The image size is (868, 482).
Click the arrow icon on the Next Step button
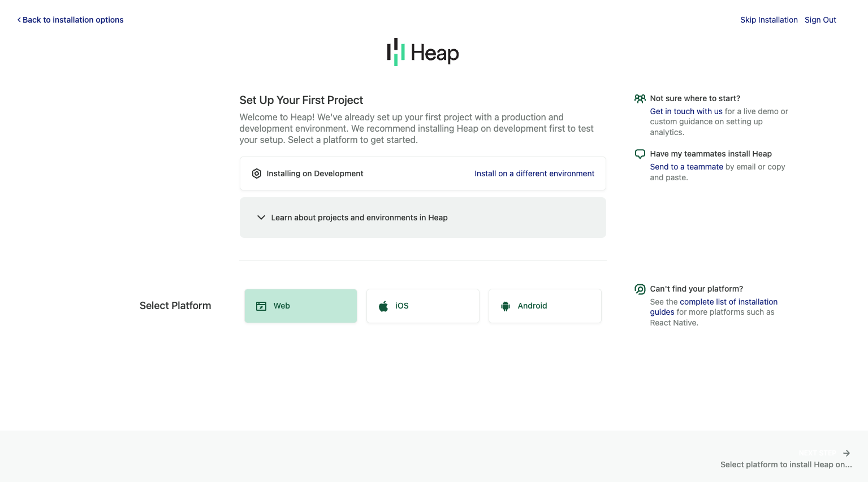point(846,453)
